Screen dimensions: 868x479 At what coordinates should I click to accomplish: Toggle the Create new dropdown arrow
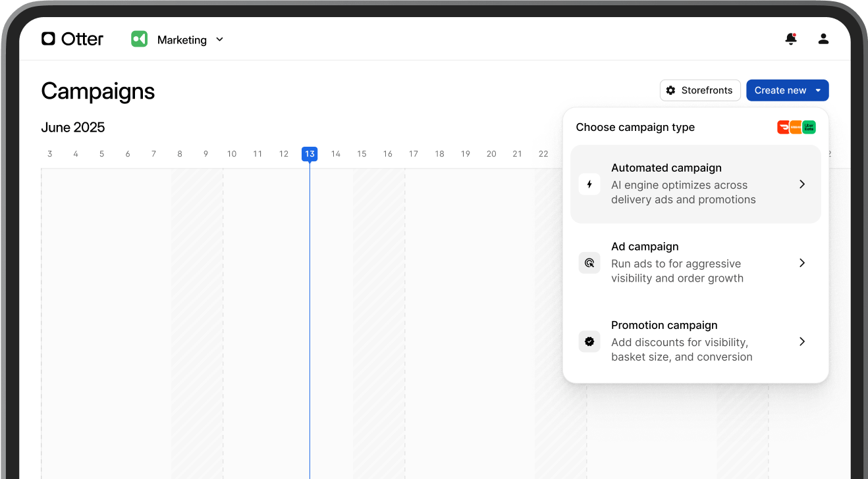[x=818, y=90]
